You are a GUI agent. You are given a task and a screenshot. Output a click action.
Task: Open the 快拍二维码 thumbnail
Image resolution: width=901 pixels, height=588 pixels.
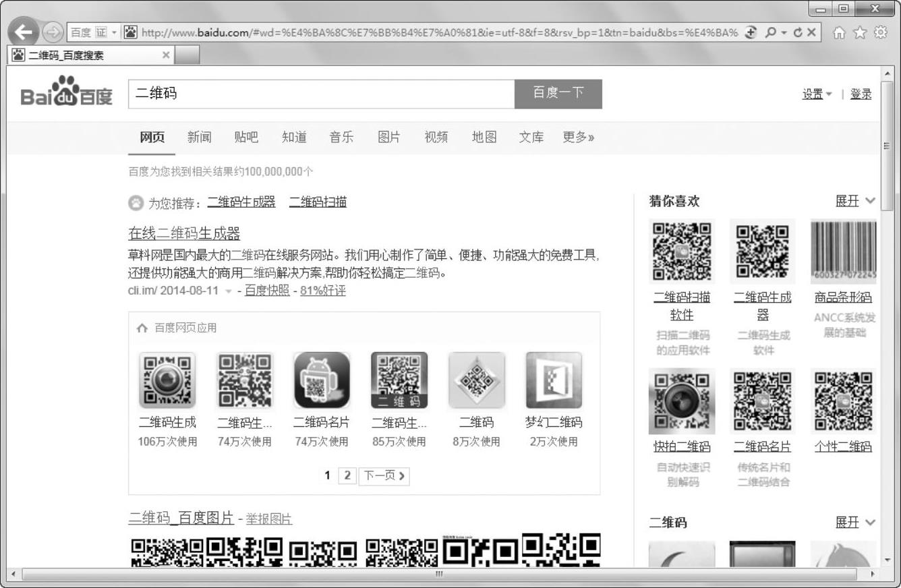[682, 401]
